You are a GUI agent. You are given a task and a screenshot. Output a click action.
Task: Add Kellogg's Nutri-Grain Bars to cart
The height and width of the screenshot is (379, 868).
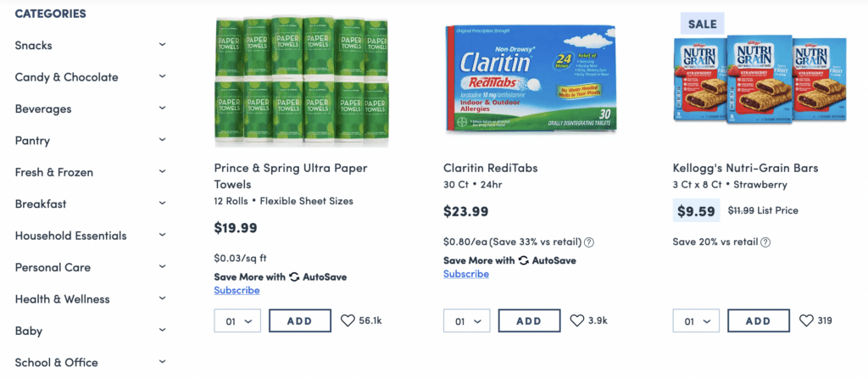point(759,320)
